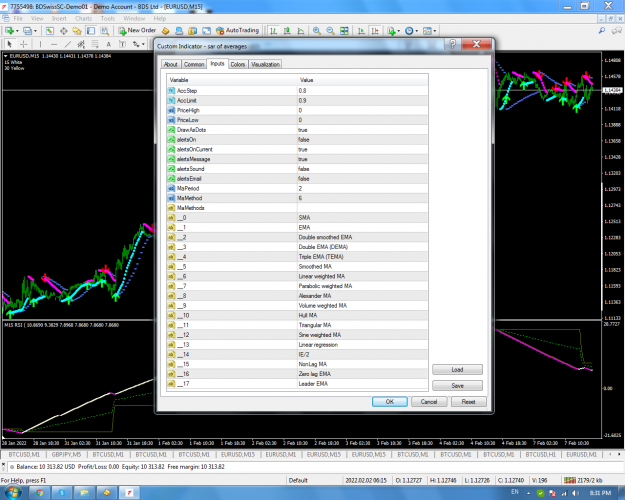
Task: Click the New Order button
Action: (137, 30)
